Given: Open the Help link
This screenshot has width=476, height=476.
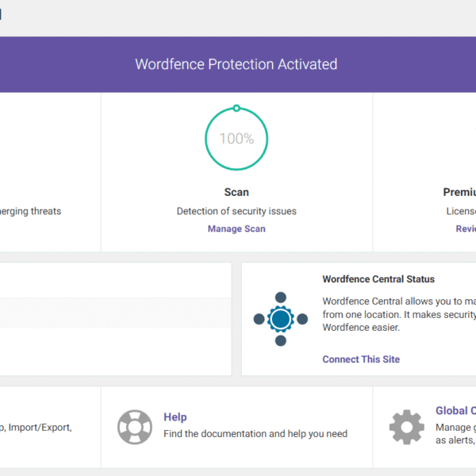Looking at the screenshot, I should coord(175,417).
